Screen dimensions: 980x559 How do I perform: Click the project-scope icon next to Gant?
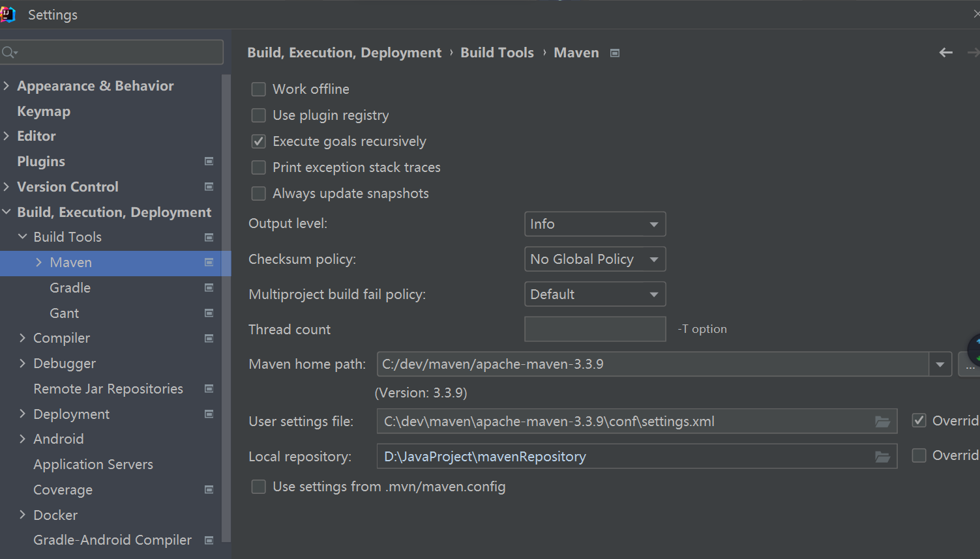[209, 313]
